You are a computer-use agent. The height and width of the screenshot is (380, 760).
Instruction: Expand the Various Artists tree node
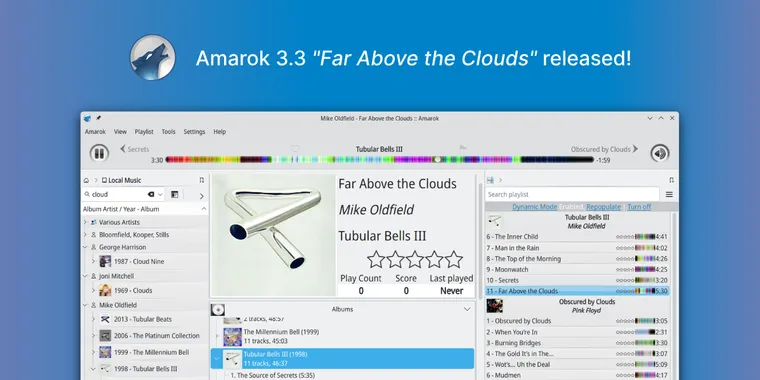coord(85,222)
